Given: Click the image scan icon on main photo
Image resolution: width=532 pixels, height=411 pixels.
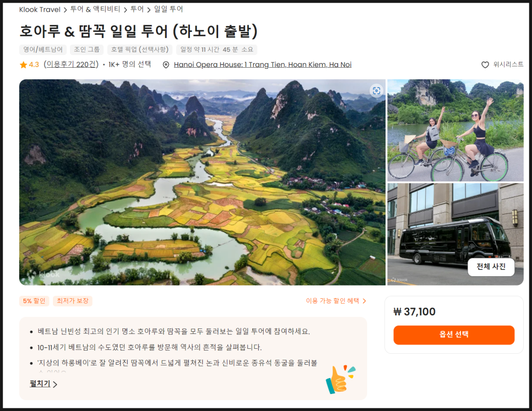Looking at the screenshot, I should [x=376, y=91].
